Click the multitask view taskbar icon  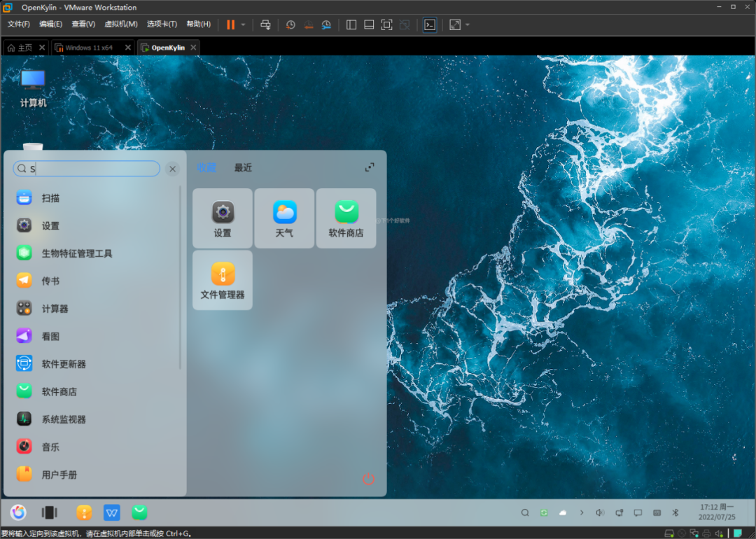pos(49,512)
